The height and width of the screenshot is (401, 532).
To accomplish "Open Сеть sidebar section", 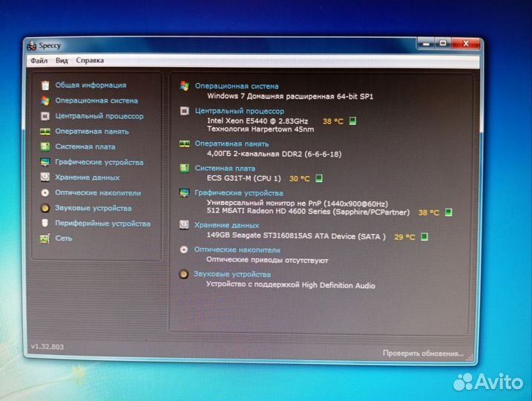I will click(x=64, y=238).
